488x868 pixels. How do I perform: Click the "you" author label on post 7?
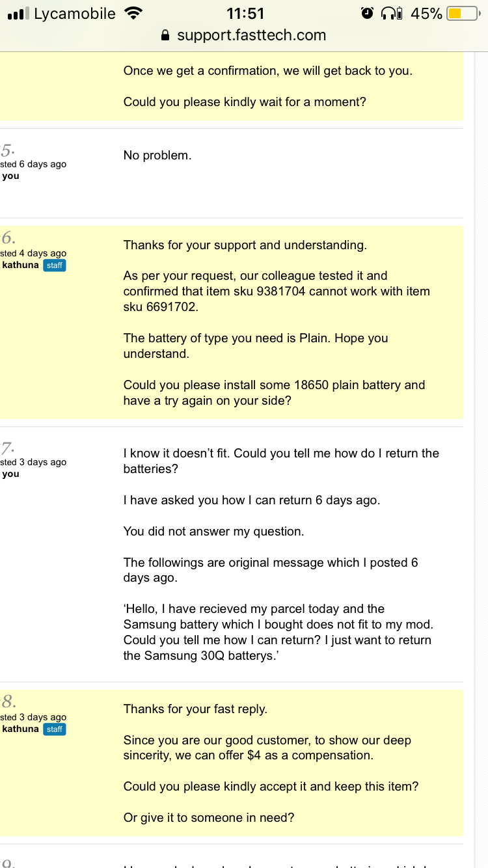[11, 474]
